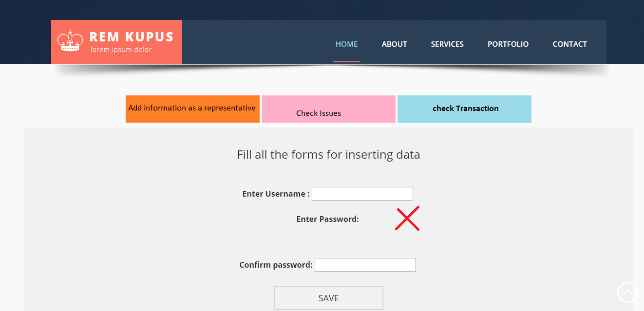Click the lorem ipsum dolor tagline

click(121, 50)
